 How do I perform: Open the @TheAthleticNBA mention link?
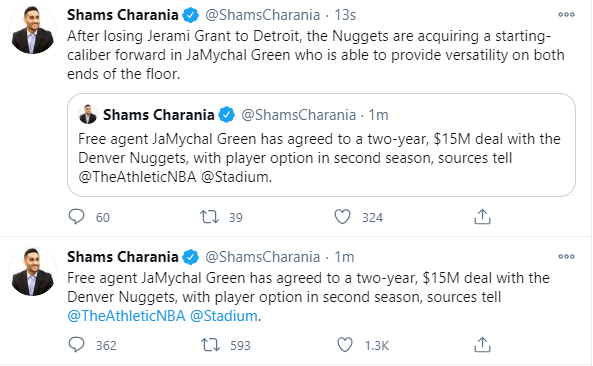click(126, 316)
